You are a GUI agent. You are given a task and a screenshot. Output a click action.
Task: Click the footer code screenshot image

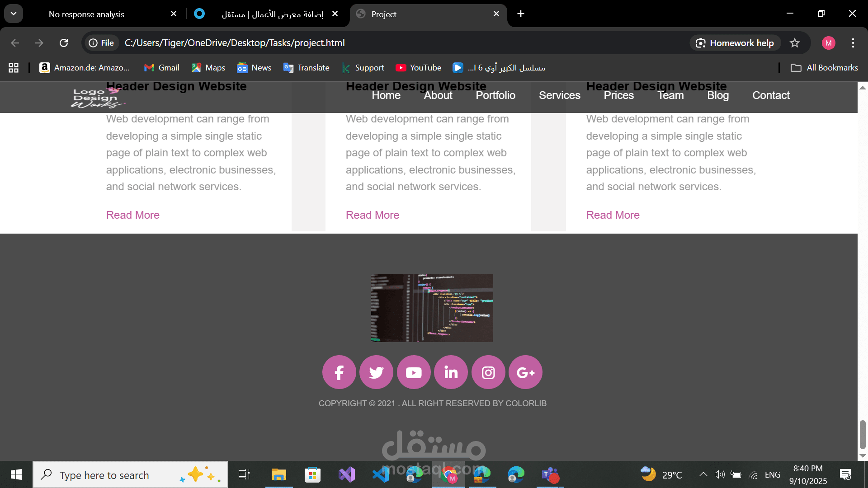432,308
